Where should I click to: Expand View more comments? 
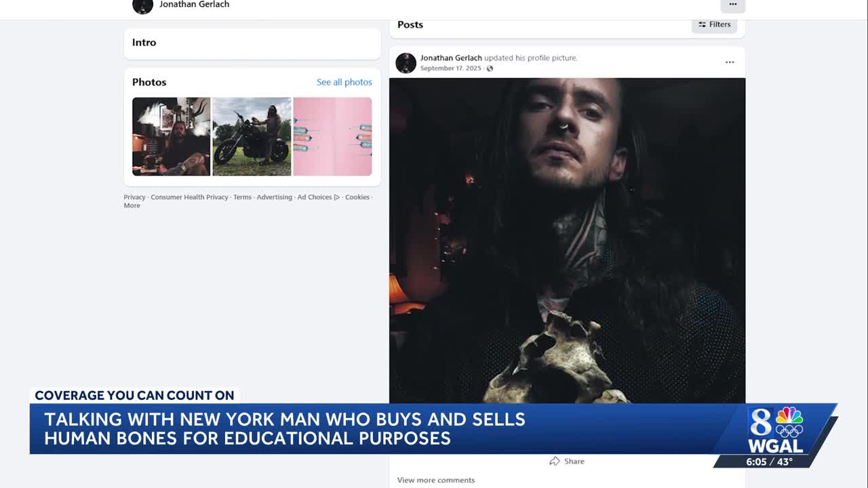click(x=435, y=480)
